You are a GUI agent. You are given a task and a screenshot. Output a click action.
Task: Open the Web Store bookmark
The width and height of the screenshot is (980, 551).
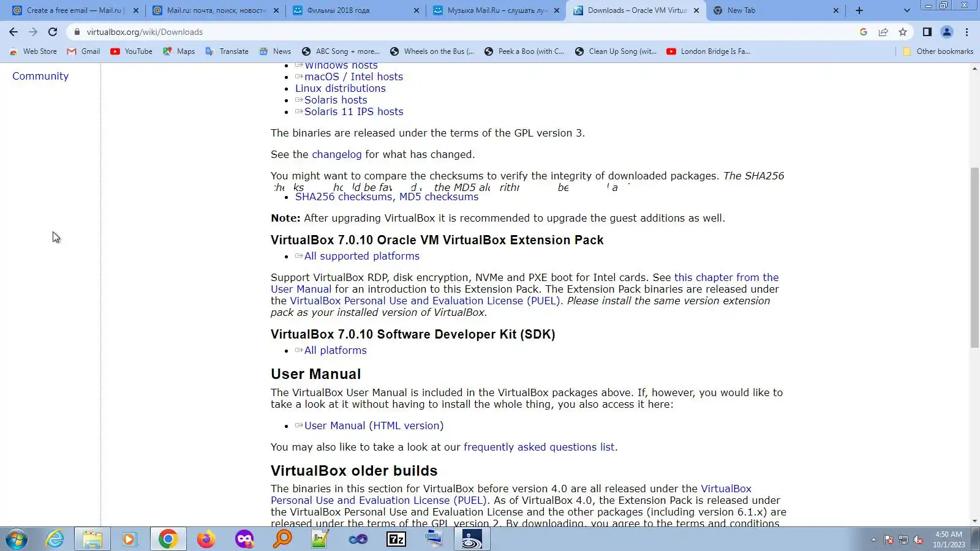click(33, 51)
